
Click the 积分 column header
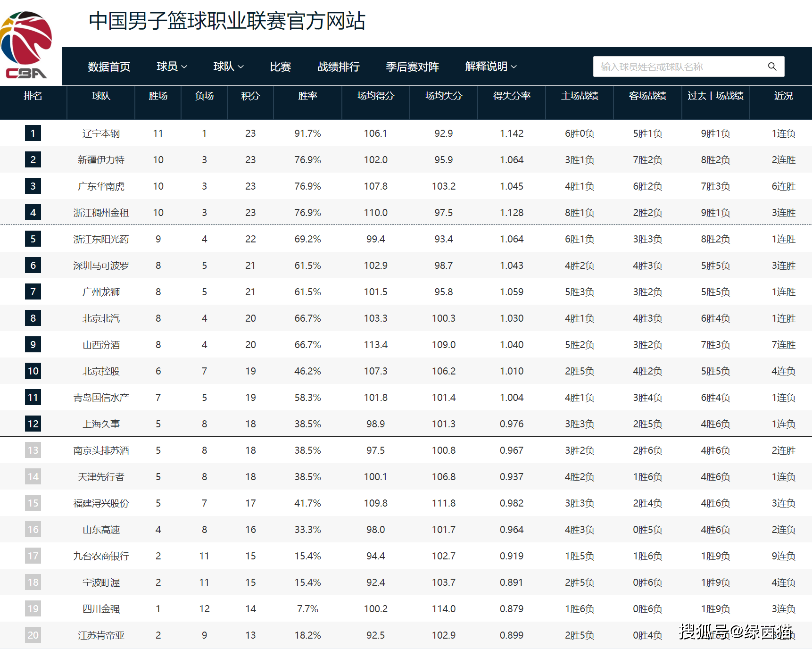coord(250,96)
